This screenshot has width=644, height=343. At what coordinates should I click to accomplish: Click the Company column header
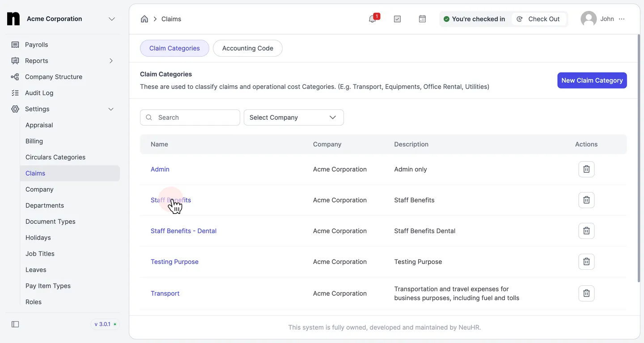click(327, 144)
